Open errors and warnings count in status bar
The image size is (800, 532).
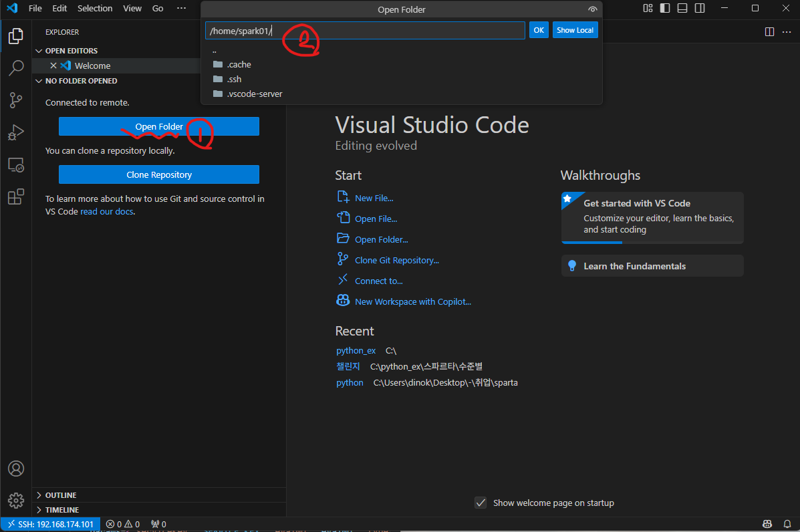point(122,524)
